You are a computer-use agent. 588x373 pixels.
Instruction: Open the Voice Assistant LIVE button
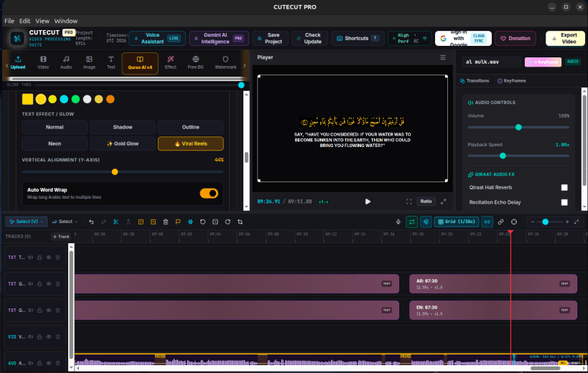157,38
